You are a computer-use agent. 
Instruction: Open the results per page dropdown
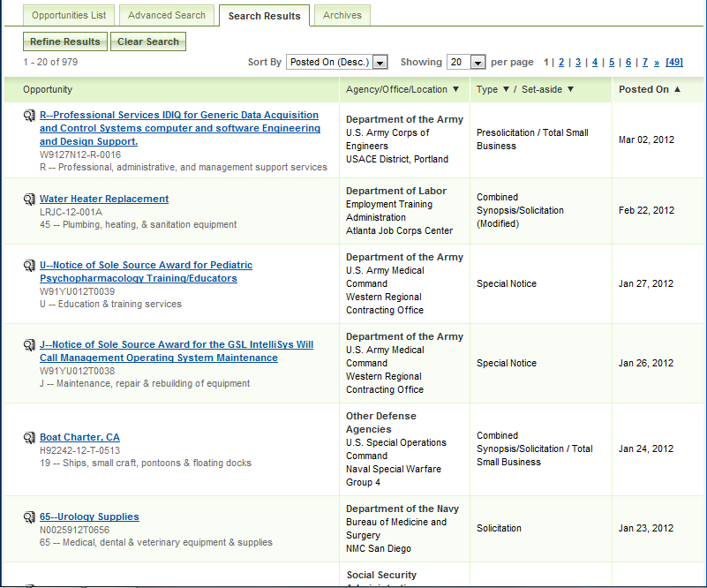pos(466,62)
